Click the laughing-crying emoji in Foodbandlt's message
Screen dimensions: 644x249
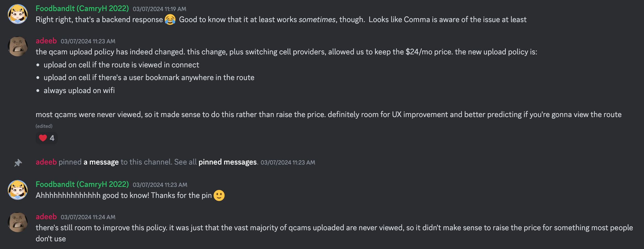pos(170,20)
